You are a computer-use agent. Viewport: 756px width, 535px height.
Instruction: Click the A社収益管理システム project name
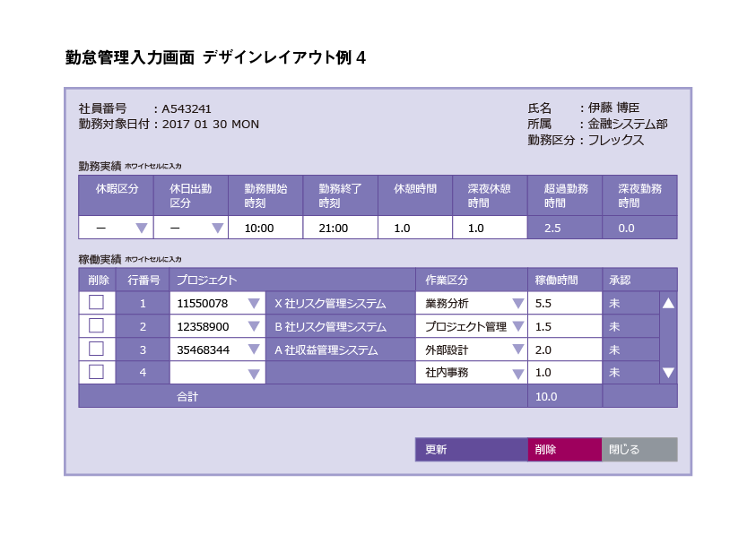point(326,349)
